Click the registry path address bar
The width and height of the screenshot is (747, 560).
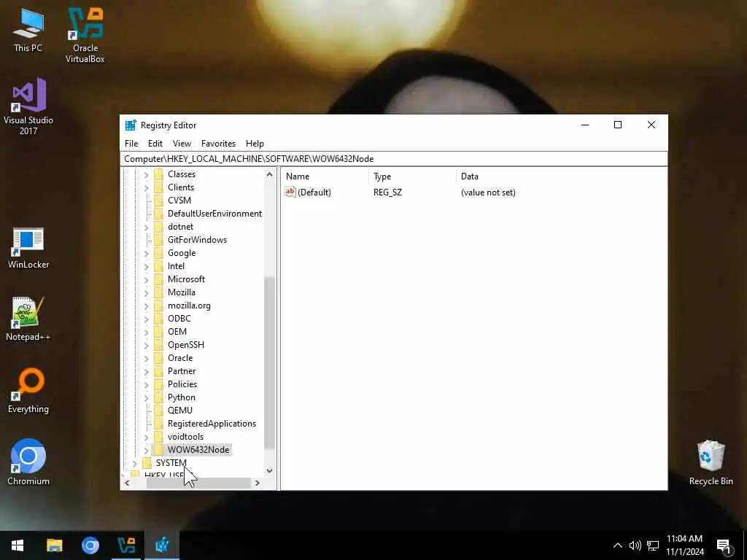[393, 158]
